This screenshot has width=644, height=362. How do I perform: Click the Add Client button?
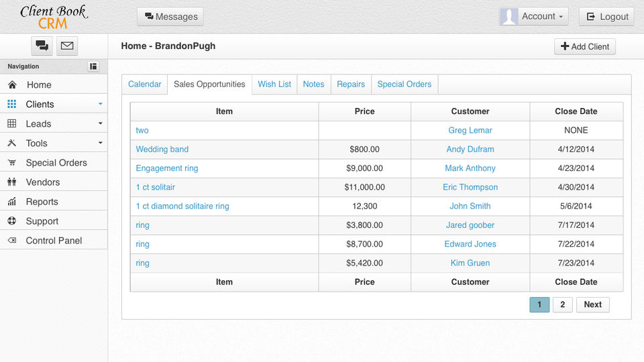584,47
